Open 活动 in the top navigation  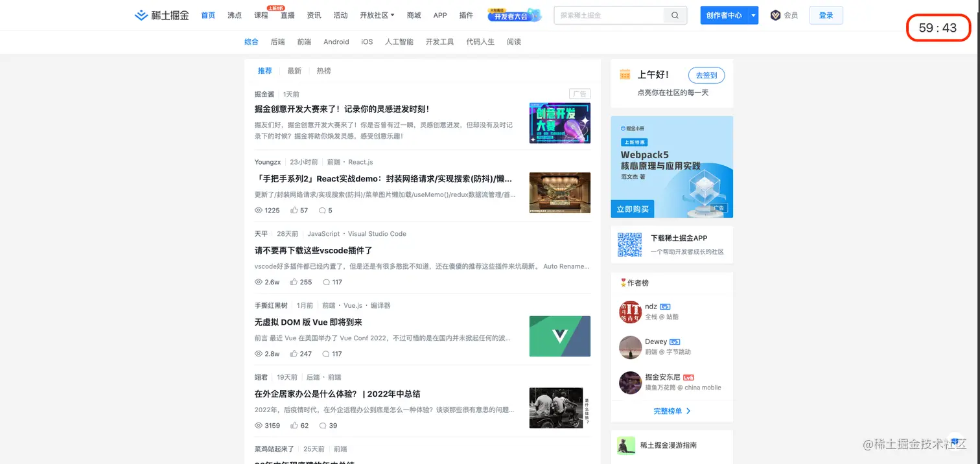point(340,15)
